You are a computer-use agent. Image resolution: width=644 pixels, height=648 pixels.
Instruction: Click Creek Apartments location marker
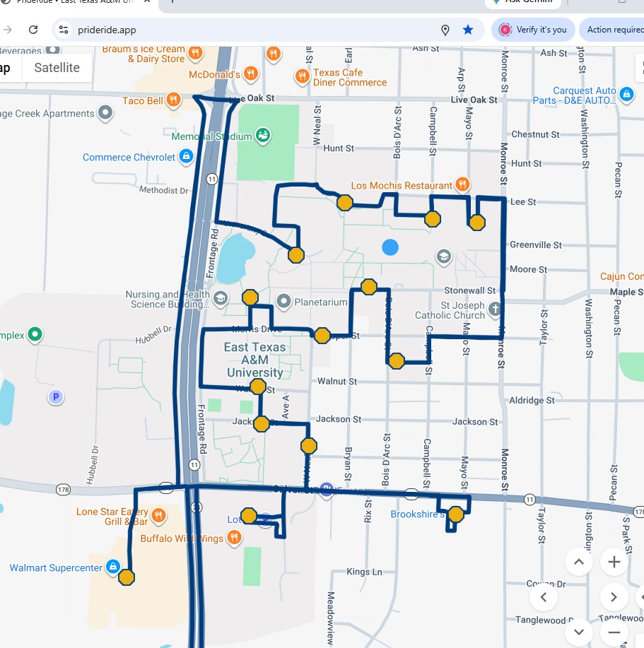point(105,112)
